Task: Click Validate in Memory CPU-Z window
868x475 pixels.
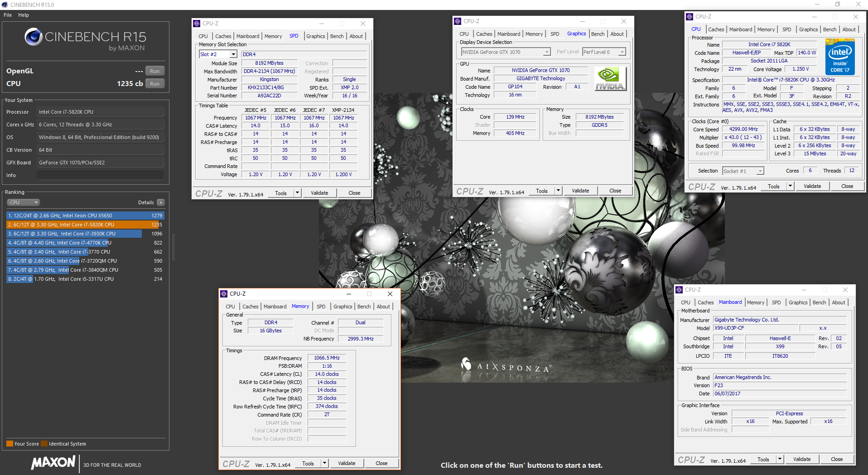Action: 347,463
